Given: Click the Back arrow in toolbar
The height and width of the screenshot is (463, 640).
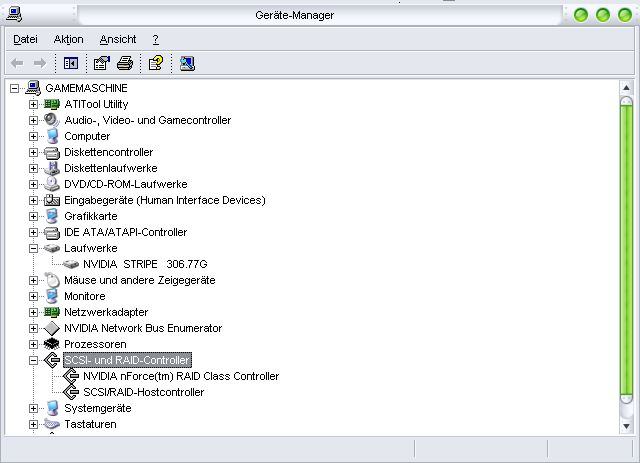Looking at the screenshot, I should click(17, 63).
